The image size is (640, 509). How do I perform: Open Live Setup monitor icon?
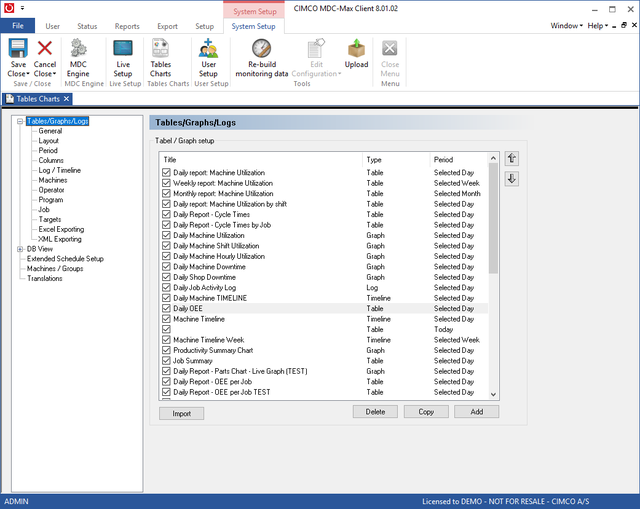coord(123,48)
